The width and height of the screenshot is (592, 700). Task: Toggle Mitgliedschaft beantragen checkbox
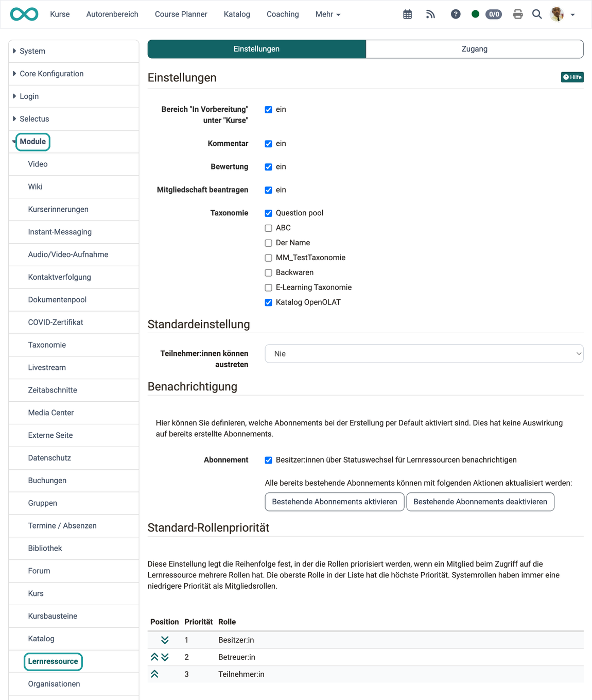[x=268, y=190]
